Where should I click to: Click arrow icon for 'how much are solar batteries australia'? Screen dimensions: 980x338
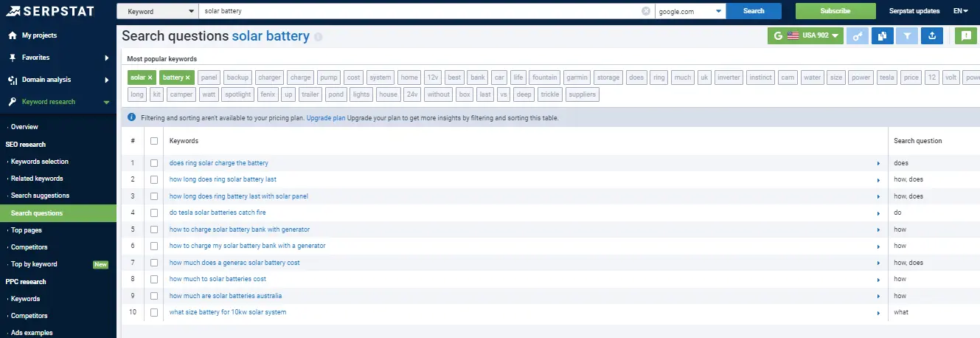(878, 296)
